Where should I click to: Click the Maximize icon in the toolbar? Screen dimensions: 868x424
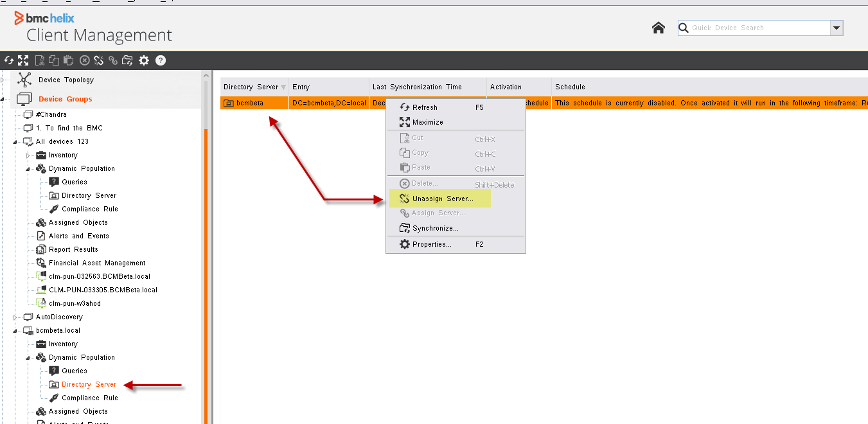coord(24,60)
